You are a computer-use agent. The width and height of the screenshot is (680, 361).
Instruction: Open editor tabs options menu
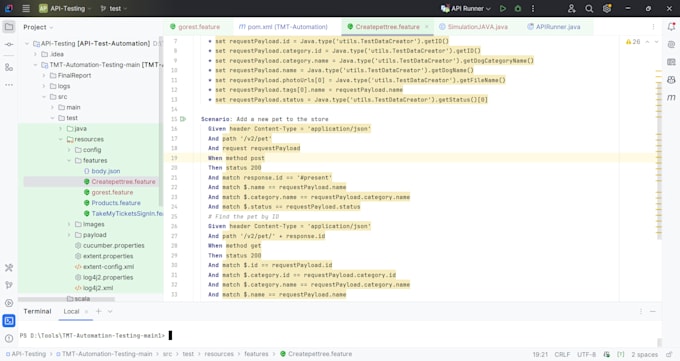[654, 27]
